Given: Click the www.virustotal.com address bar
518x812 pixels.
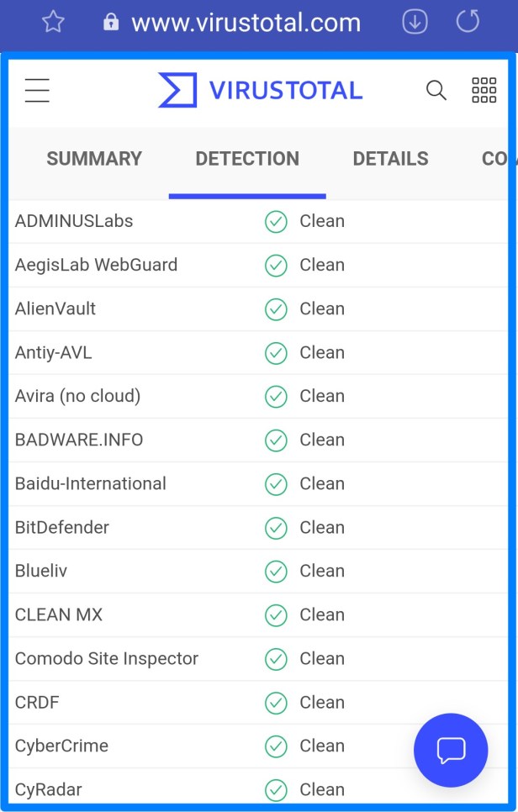Looking at the screenshot, I should coord(246,23).
